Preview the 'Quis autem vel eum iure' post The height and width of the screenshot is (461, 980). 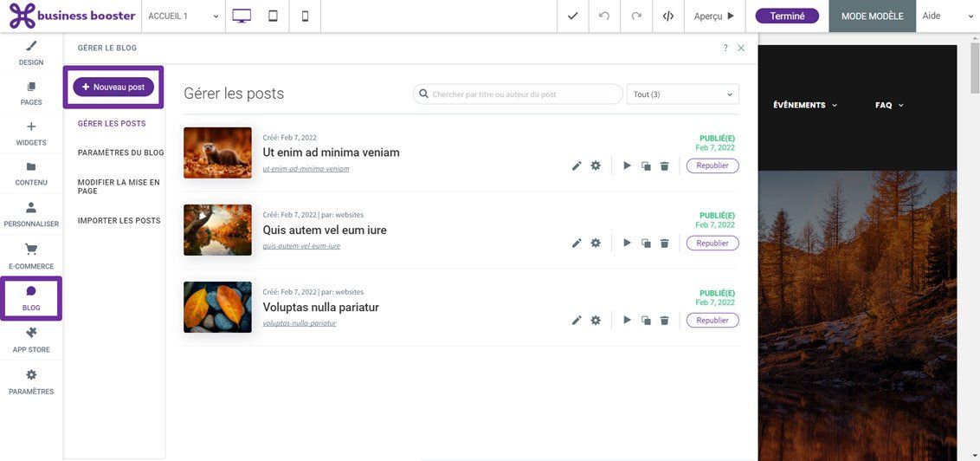click(627, 243)
